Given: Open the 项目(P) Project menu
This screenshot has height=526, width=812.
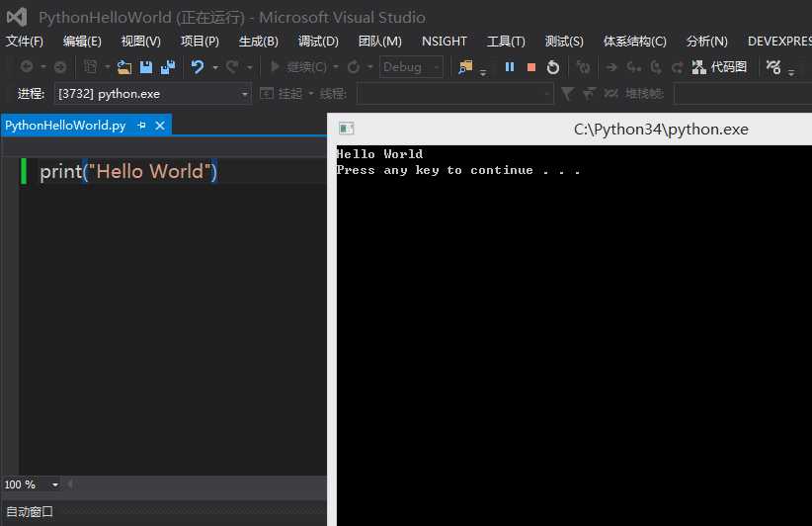Looking at the screenshot, I should pyautogui.click(x=200, y=41).
